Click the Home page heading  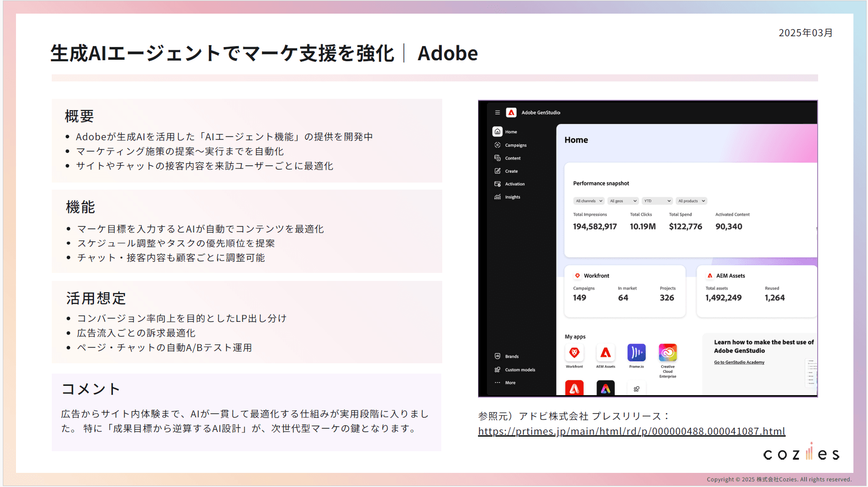(576, 140)
